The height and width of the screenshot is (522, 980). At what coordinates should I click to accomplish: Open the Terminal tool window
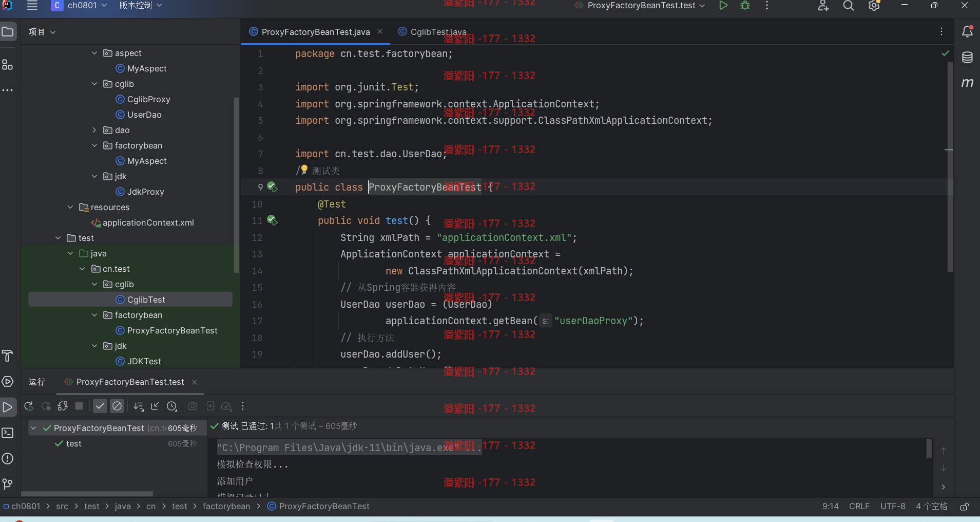coord(8,433)
